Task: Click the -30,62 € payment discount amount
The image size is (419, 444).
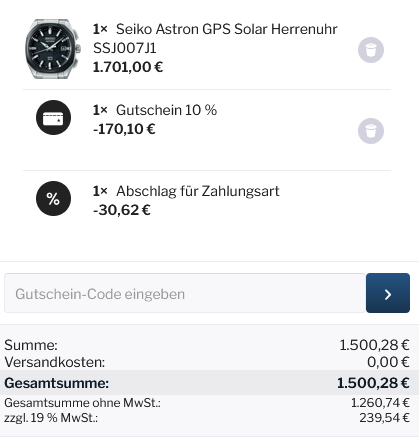Action: 122,210
